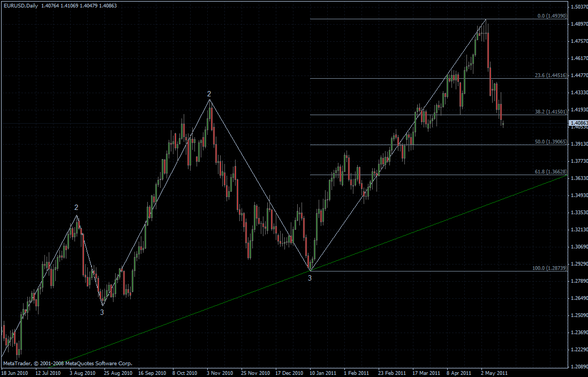Click the 1.34930 price scale label

tap(579, 195)
